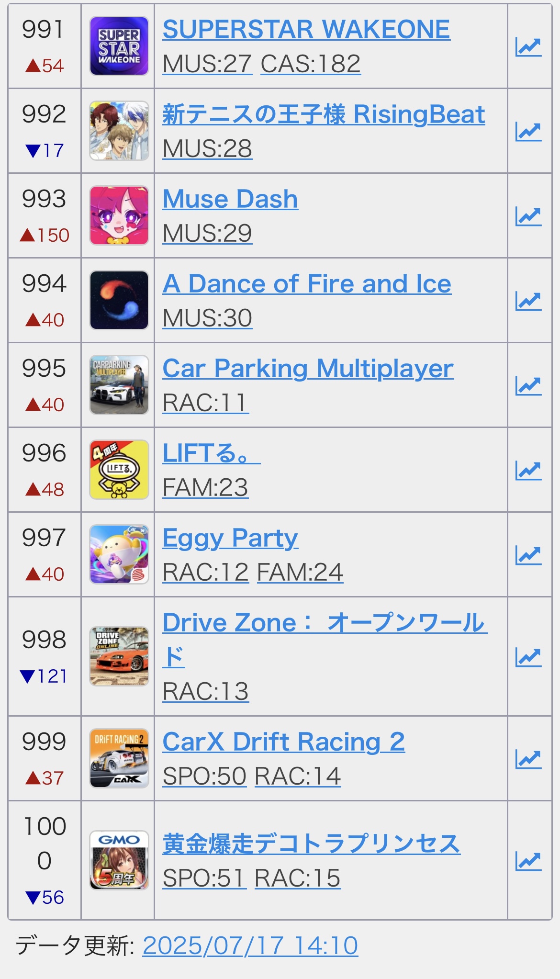Follow the Car Parking Multiplayer link
Image resolution: width=560 pixels, height=979 pixels.
308,369
